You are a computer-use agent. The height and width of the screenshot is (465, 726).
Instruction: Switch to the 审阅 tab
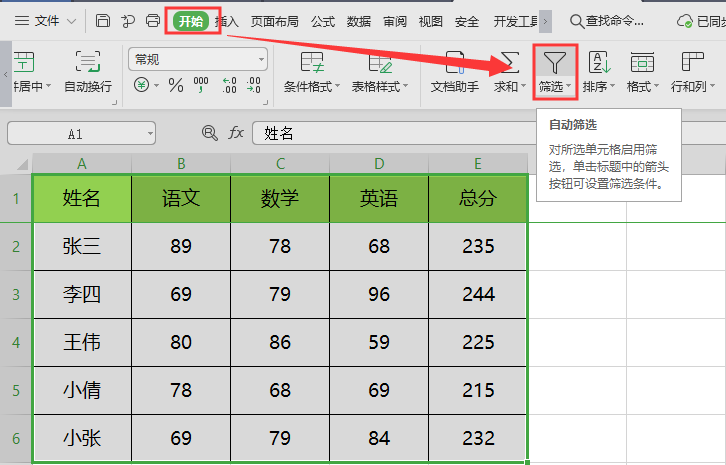395,21
